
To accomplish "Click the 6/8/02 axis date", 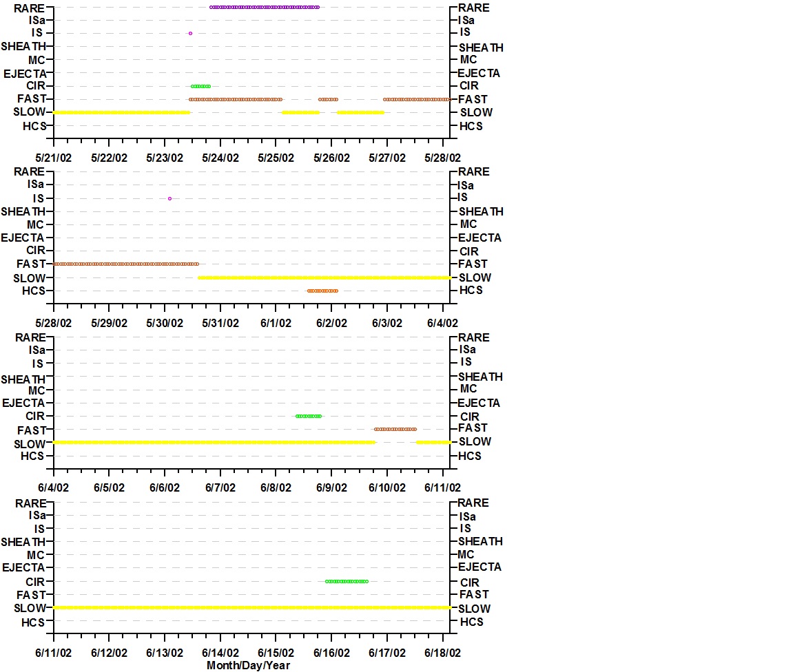I will 276,487.
